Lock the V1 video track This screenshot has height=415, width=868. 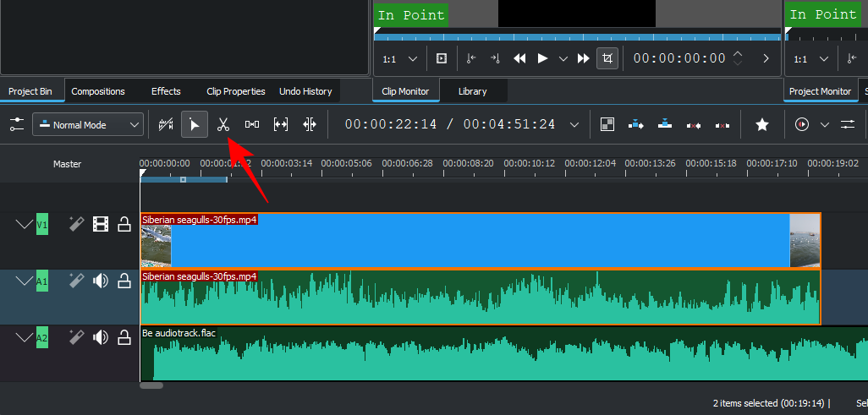[x=124, y=224]
